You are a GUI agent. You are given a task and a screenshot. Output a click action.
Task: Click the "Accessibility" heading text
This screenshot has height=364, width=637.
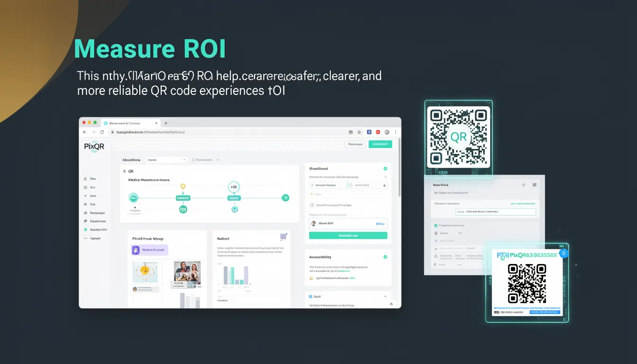320,257
